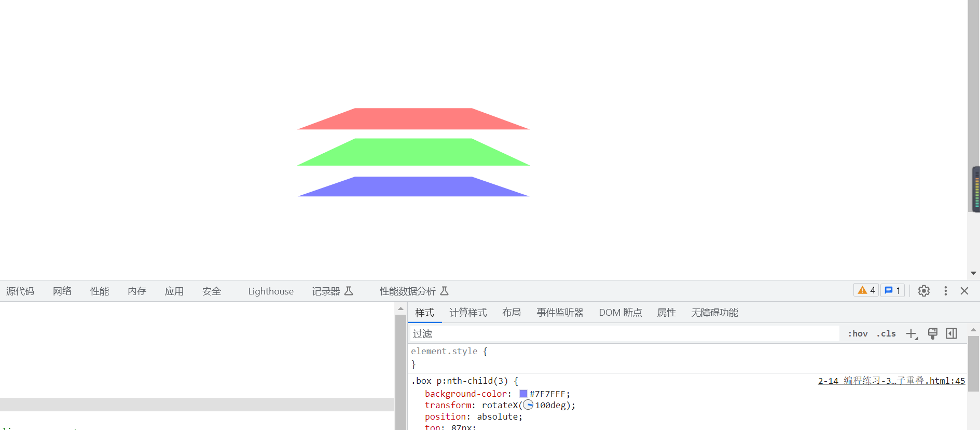This screenshot has height=430, width=980.
Task: Click the highlighted row in elements panel
Action: click(x=197, y=405)
